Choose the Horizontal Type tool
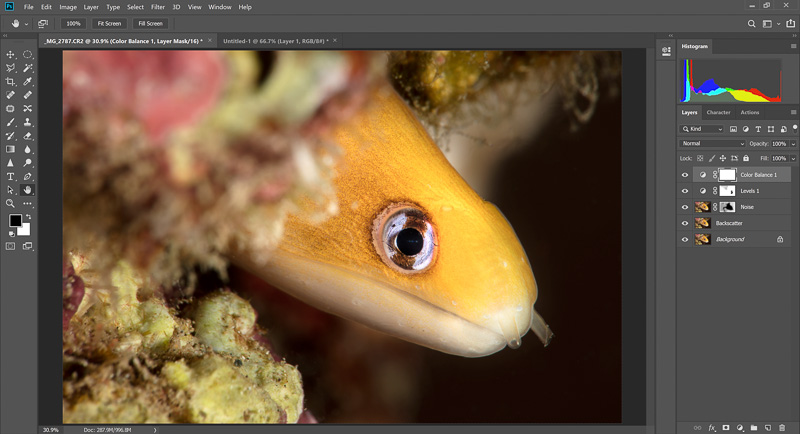 [10, 175]
